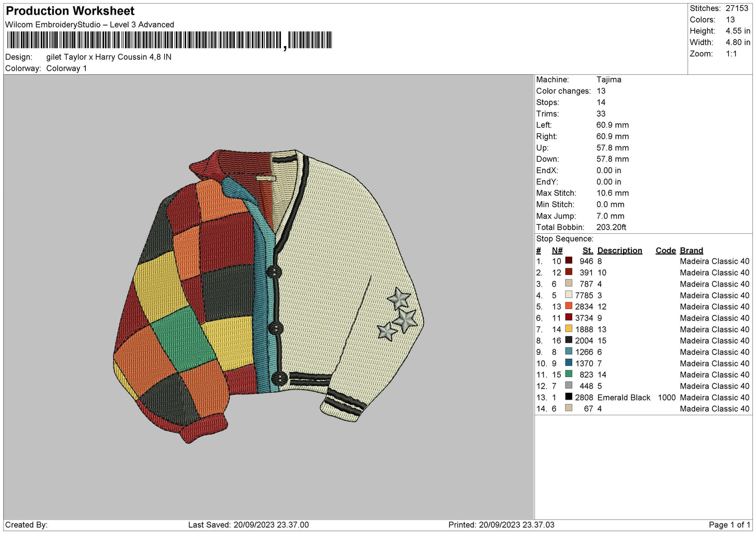The height and width of the screenshot is (534, 756).
Task: Click the width value 4.80 in
Action: (738, 42)
